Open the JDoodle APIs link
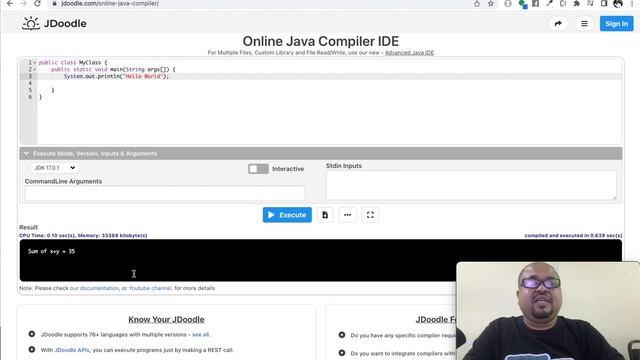Viewport: 640px width, 360px height. (x=72, y=350)
